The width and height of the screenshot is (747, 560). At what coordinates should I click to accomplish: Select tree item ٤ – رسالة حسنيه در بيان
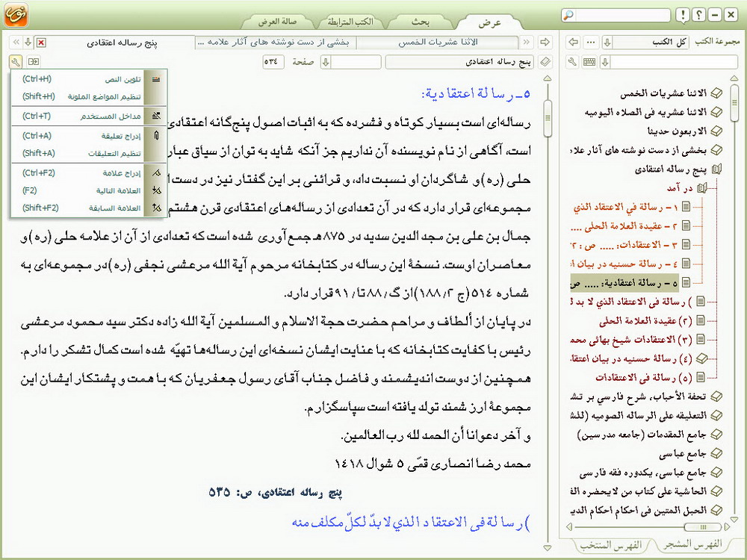click(x=624, y=264)
